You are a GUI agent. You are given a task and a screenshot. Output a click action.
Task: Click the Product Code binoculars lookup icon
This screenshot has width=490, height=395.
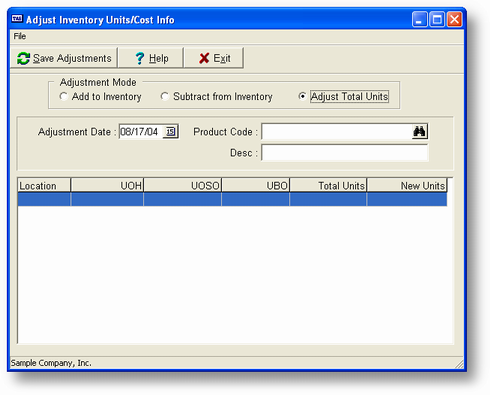pos(419,132)
